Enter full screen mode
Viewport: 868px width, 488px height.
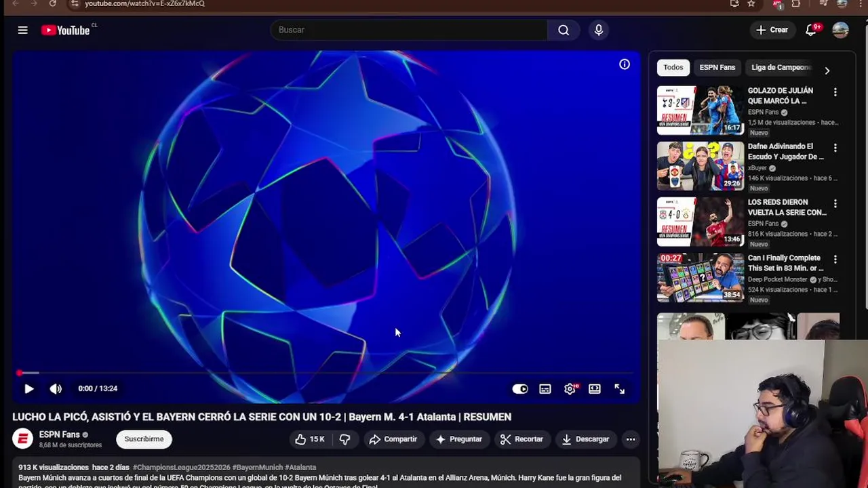(x=620, y=388)
